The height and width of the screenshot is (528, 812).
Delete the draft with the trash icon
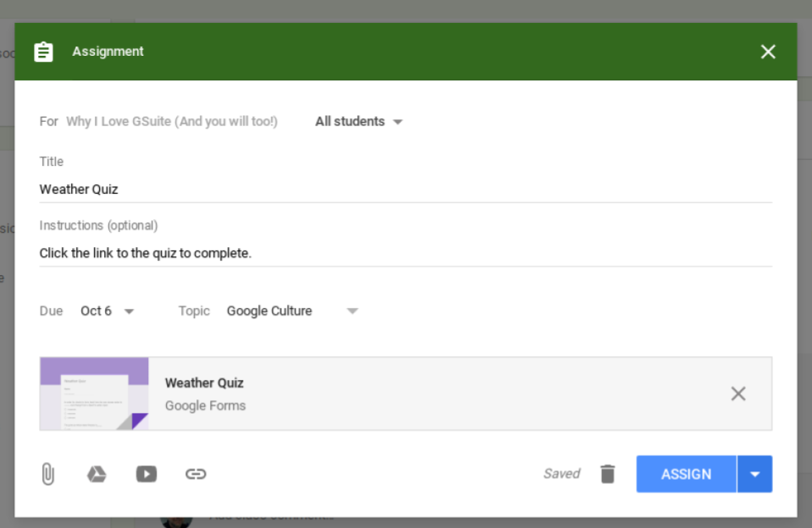point(607,474)
